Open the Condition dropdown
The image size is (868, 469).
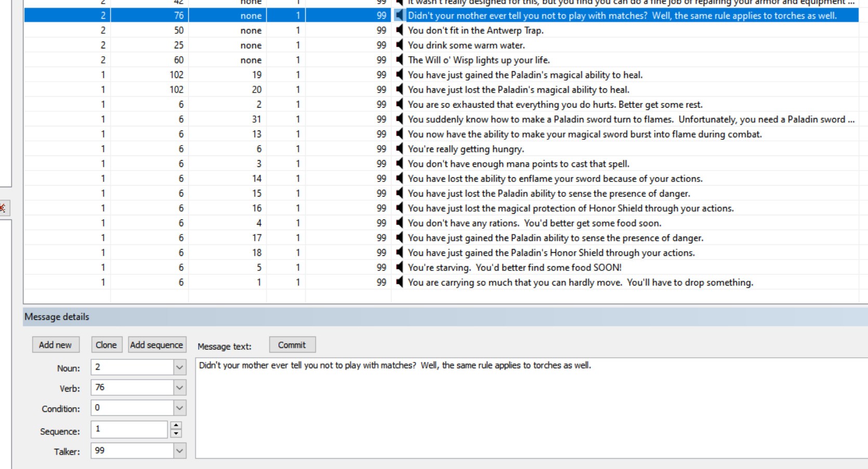[x=179, y=408]
